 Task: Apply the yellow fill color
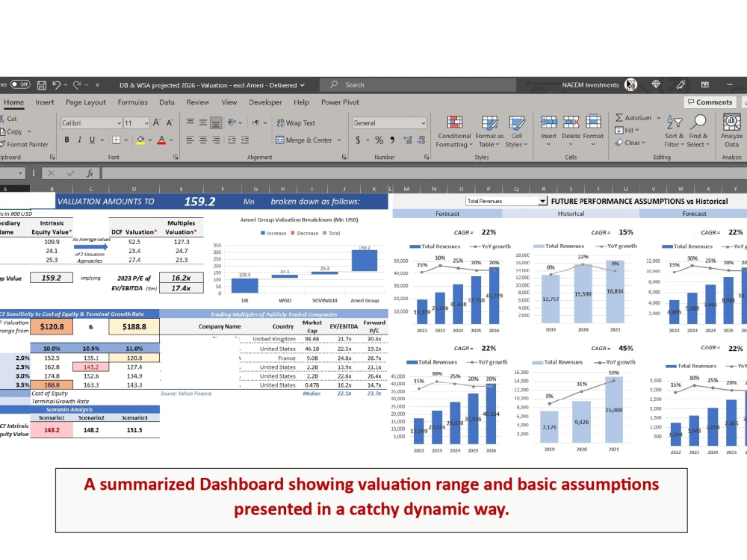(x=140, y=140)
